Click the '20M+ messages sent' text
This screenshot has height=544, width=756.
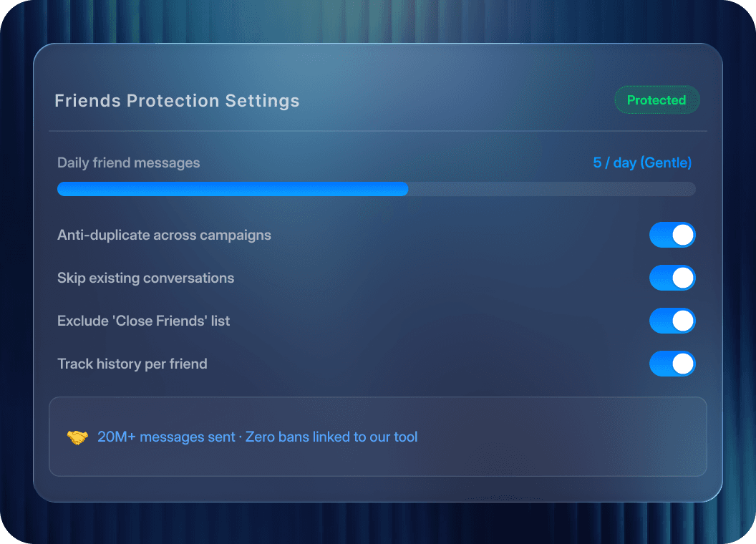[166, 437]
